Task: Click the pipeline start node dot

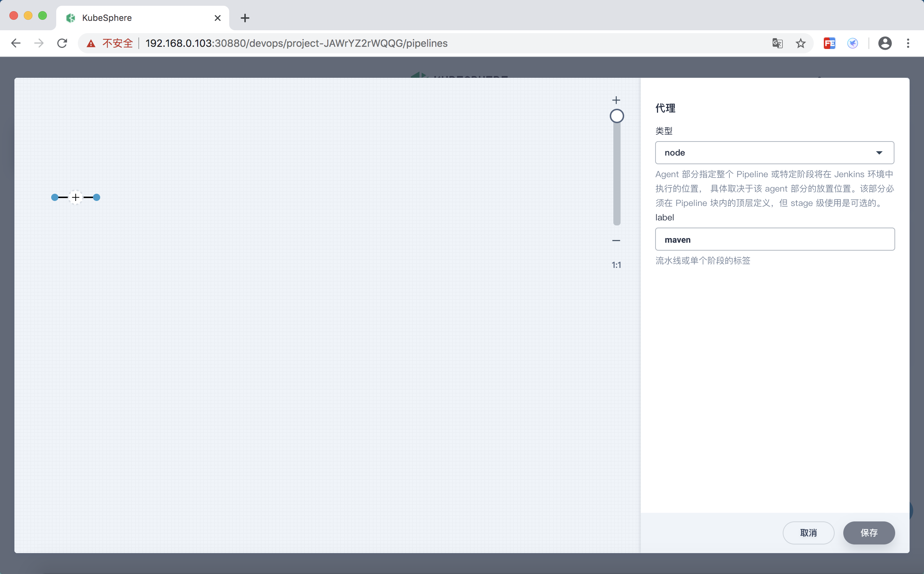Action: pyautogui.click(x=55, y=197)
